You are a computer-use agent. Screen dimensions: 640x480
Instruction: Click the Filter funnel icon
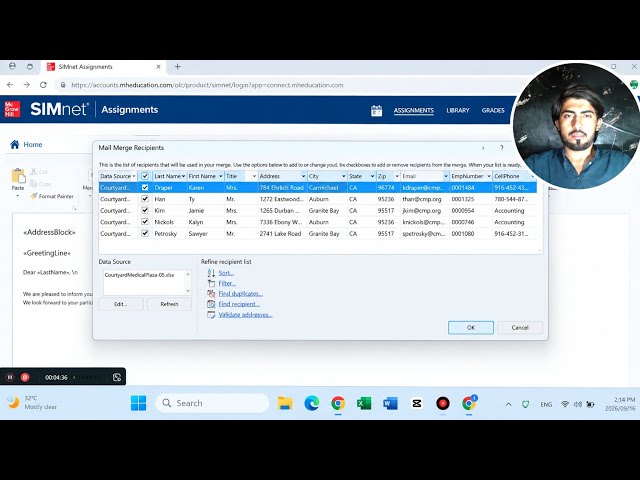coord(211,283)
